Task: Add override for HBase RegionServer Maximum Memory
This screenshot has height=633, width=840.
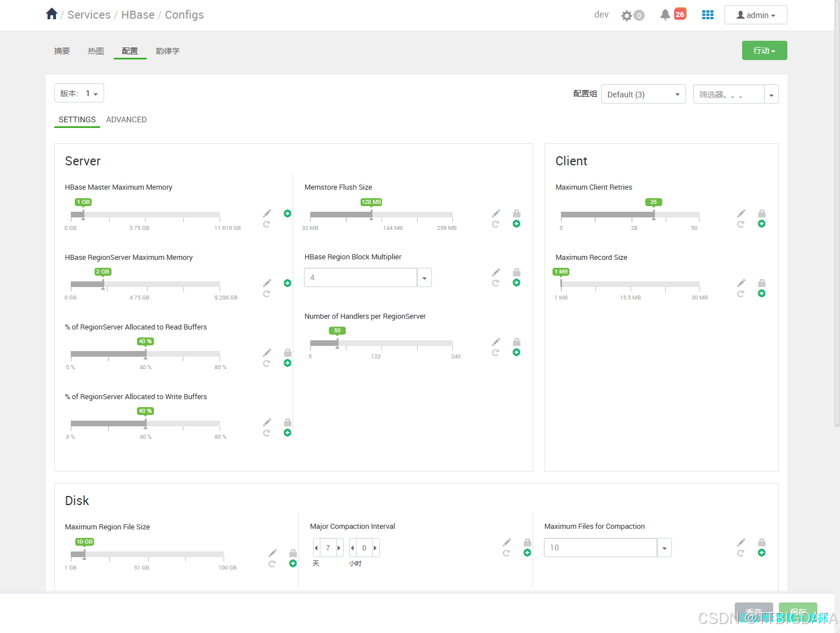Action: [288, 283]
